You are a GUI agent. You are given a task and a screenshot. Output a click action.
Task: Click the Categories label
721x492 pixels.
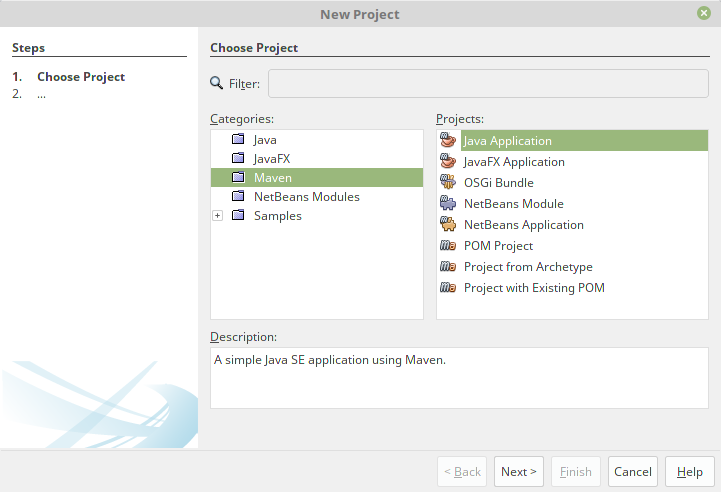click(242, 119)
